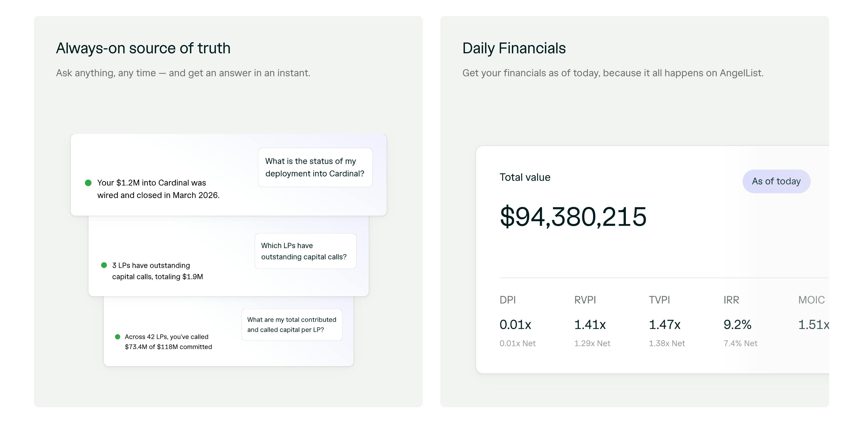Click green dot beside Across 42 LPs answer

(x=118, y=337)
